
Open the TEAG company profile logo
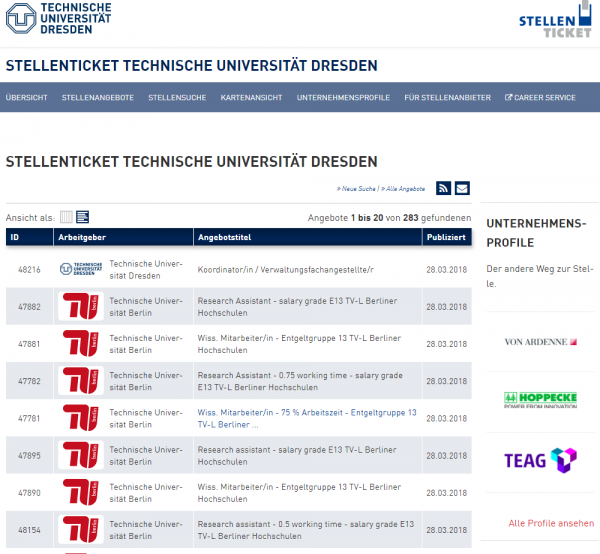point(540,460)
